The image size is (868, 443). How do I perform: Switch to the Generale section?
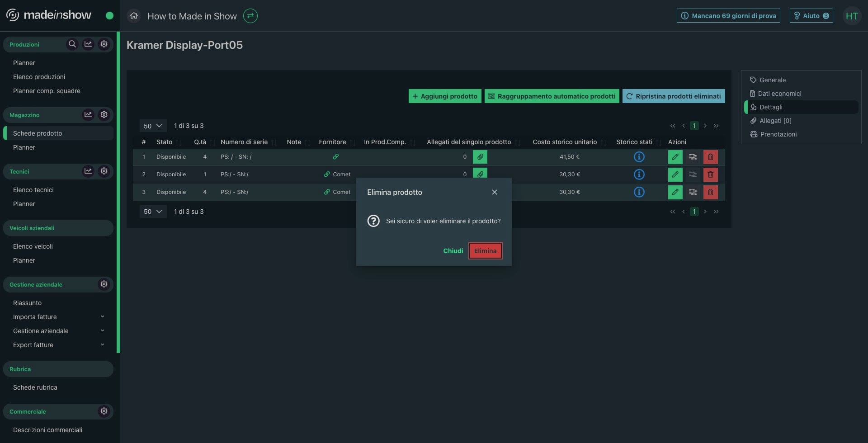[x=801, y=80]
